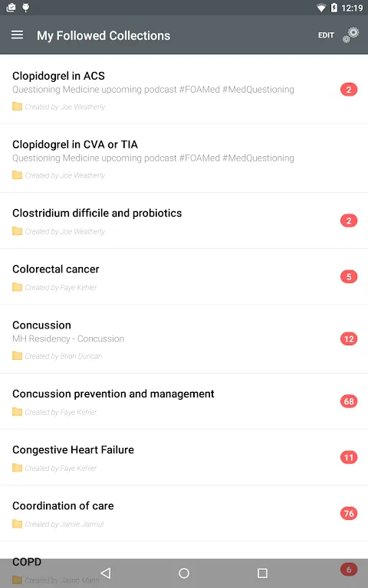Open the Coordination of care collection
Screen dimensions: 368x588
pyautogui.click(x=184, y=514)
